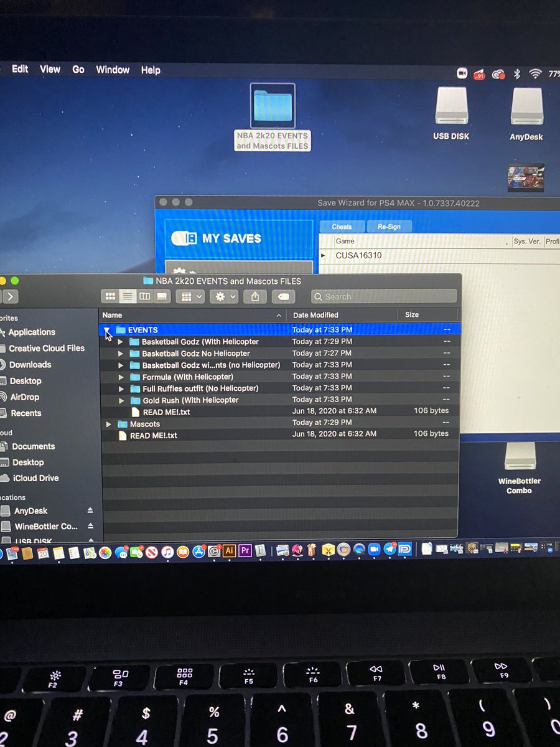Open the Re-Sign tab in Save Wizard
This screenshot has width=560, height=747.
click(x=389, y=227)
